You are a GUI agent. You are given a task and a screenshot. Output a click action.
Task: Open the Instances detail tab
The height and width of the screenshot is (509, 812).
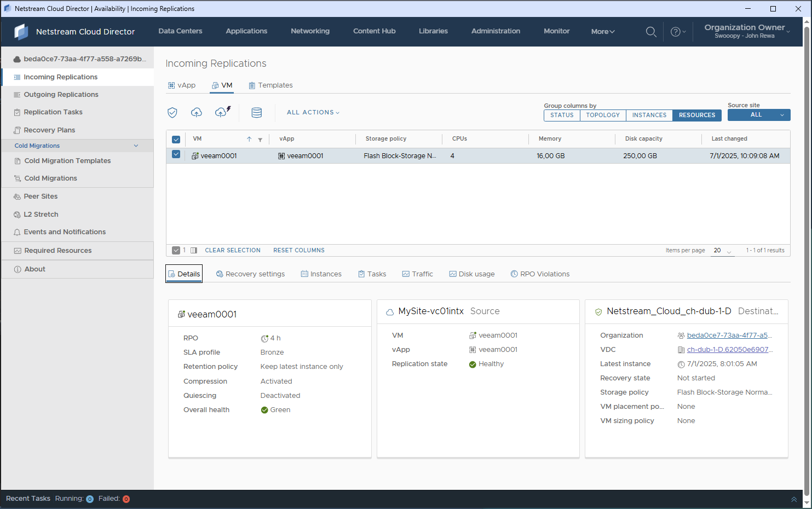click(x=321, y=274)
